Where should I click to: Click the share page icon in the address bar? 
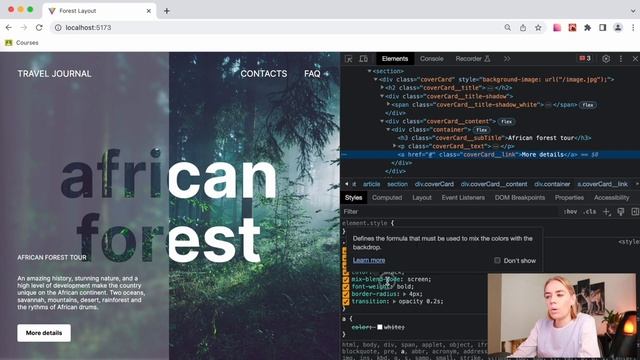(523, 27)
